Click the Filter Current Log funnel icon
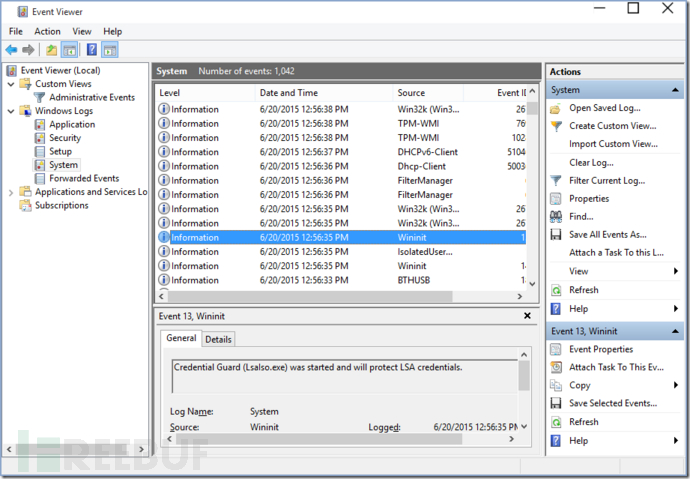Screen dimensions: 690x479 556,181
